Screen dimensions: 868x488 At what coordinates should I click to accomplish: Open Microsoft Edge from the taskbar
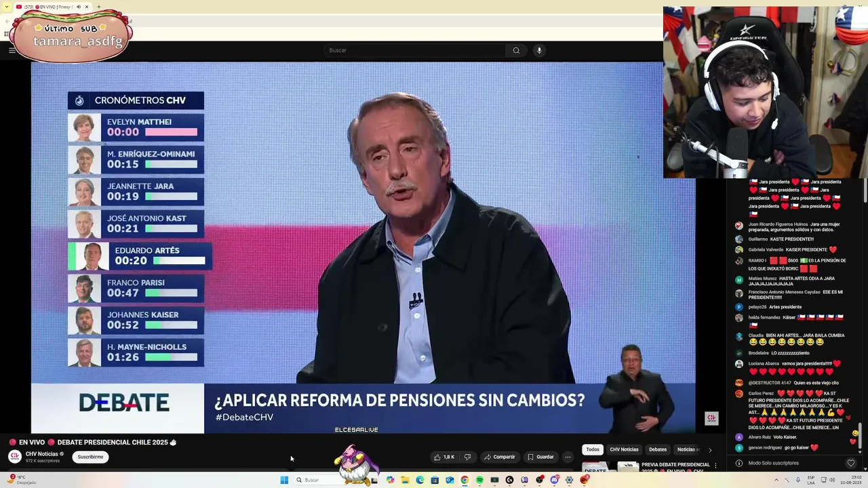[420, 480]
